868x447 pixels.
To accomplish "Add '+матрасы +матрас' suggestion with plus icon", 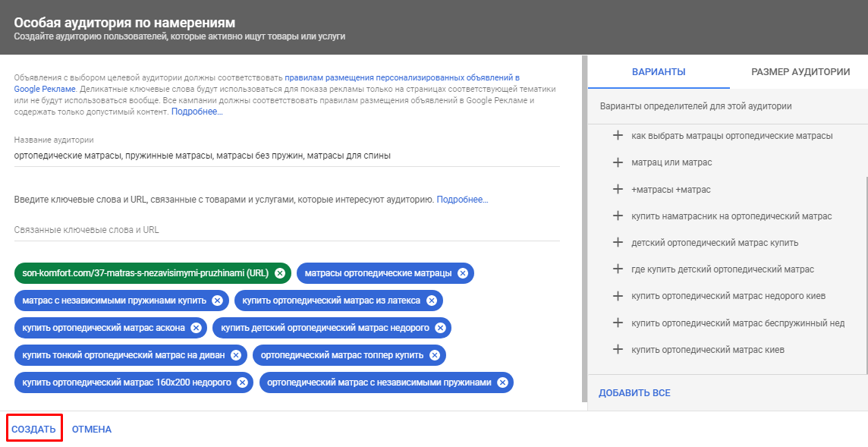I will pyautogui.click(x=618, y=189).
